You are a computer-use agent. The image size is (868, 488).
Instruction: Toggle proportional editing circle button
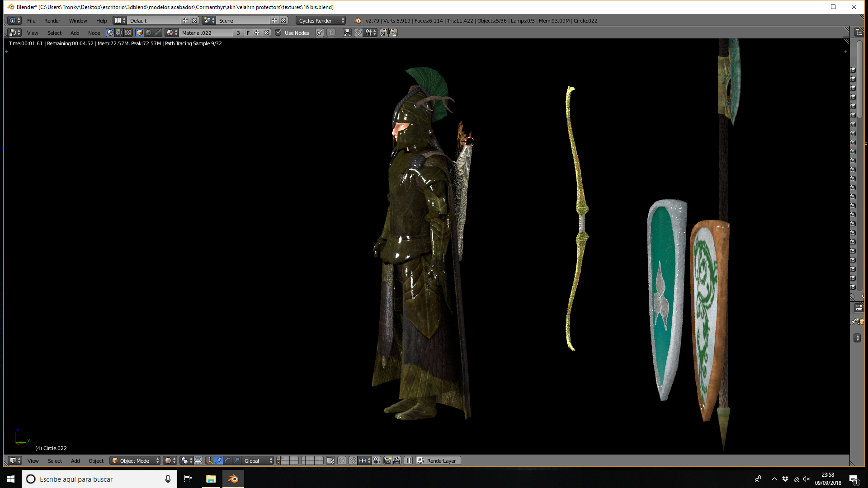342,460
